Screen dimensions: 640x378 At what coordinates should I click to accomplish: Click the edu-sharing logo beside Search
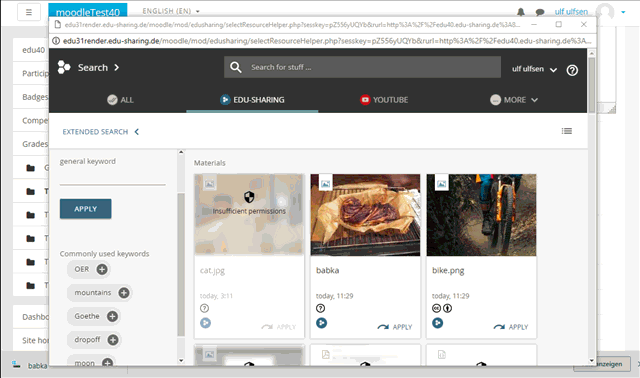click(x=64, y=67)
